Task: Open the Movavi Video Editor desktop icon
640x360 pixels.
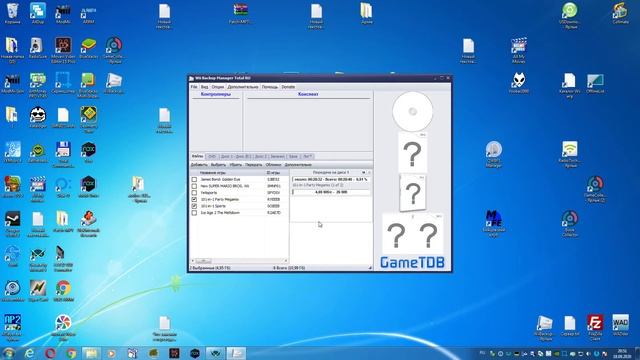Action: [63, 50]
